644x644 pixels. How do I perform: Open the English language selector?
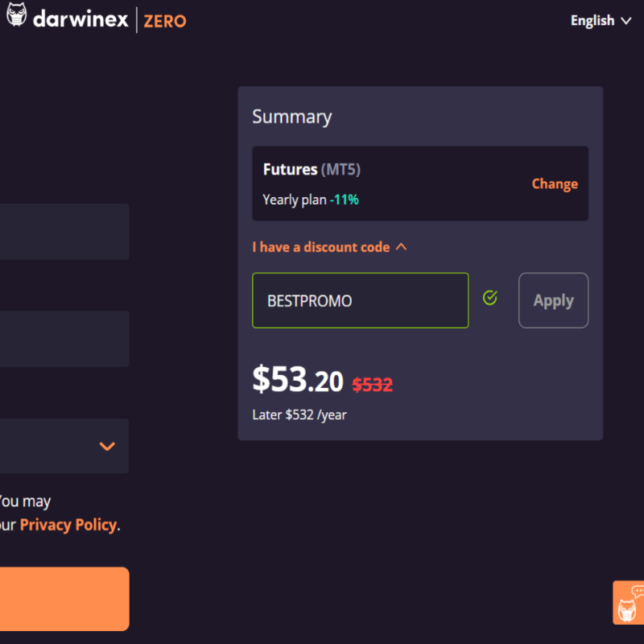[601, 21]
